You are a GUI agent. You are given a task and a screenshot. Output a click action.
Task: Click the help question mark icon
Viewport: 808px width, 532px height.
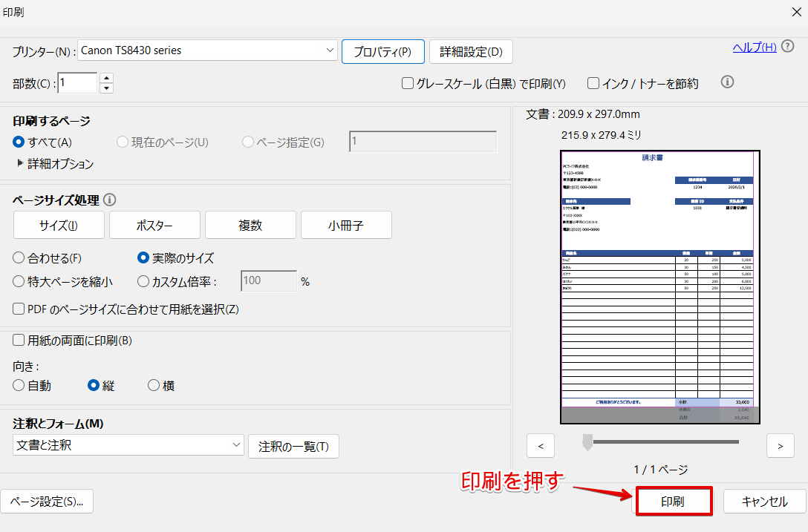pyautogui.click(x=787, y=47)
